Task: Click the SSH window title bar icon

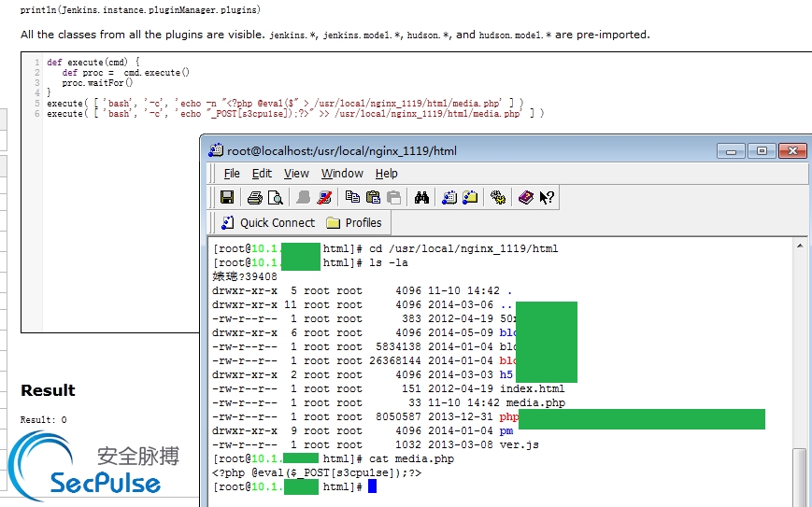Action: click(216, 150)
